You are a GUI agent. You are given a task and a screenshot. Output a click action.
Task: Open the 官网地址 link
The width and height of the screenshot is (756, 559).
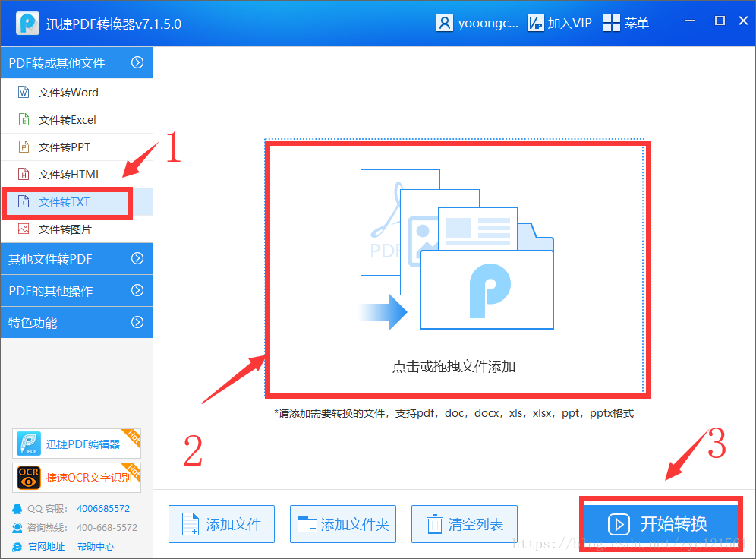pyautogui.click(x=46, y=546)
